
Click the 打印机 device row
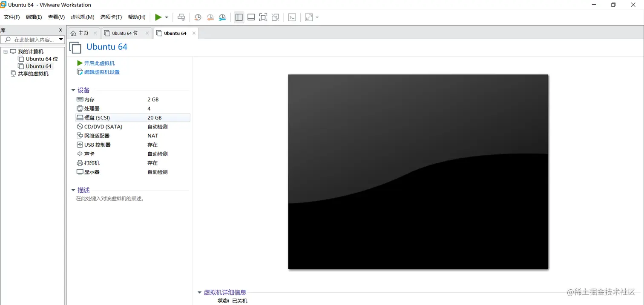coord(133,163)
